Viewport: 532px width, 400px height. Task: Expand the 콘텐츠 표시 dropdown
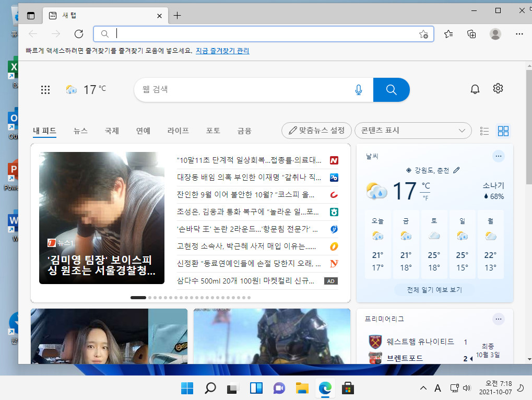pyautogui.click(x=413, y=131)
